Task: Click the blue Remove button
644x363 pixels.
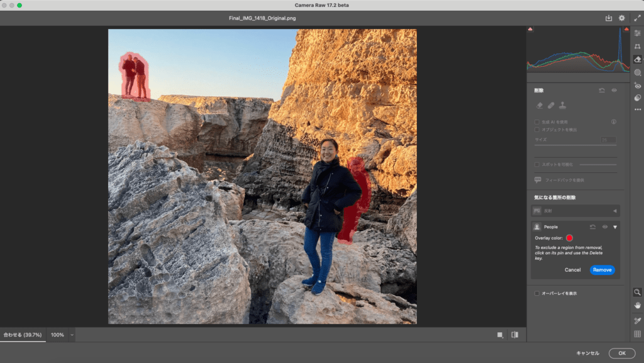Action: (x=602, y=270)
